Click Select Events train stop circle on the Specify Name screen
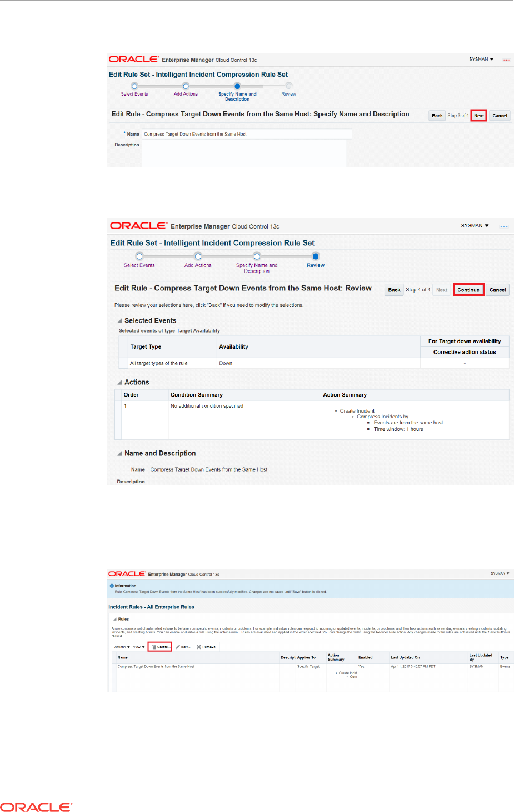This screenshot has height=812, width=514. click(x=134, y=86)
